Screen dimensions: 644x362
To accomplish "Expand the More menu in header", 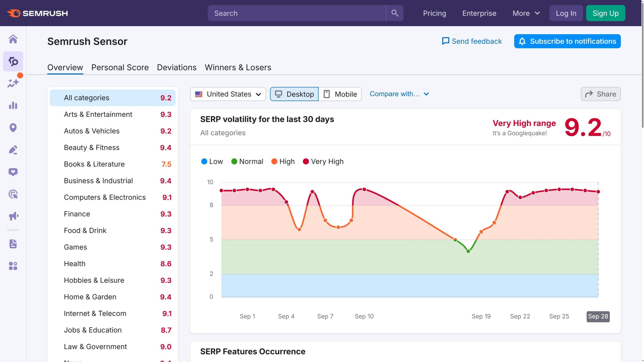I will [526, 13].
